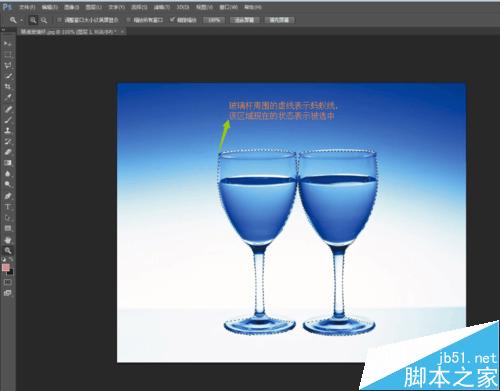The height and width of the screenshot is (391, 500).
Task: Click the Fill Screen (填充屏幕) button
Action: (x=279, y=20)
